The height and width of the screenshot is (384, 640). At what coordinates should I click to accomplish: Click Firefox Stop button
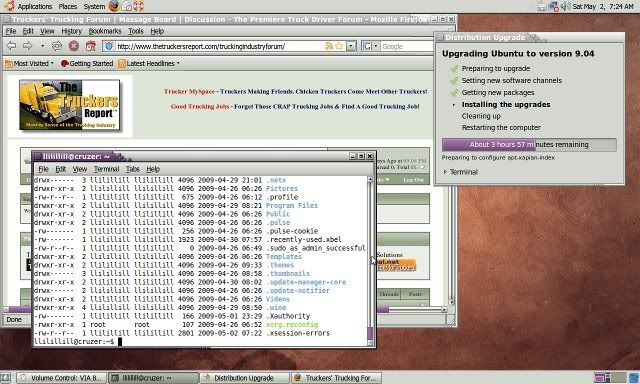[x=74, y=46]
